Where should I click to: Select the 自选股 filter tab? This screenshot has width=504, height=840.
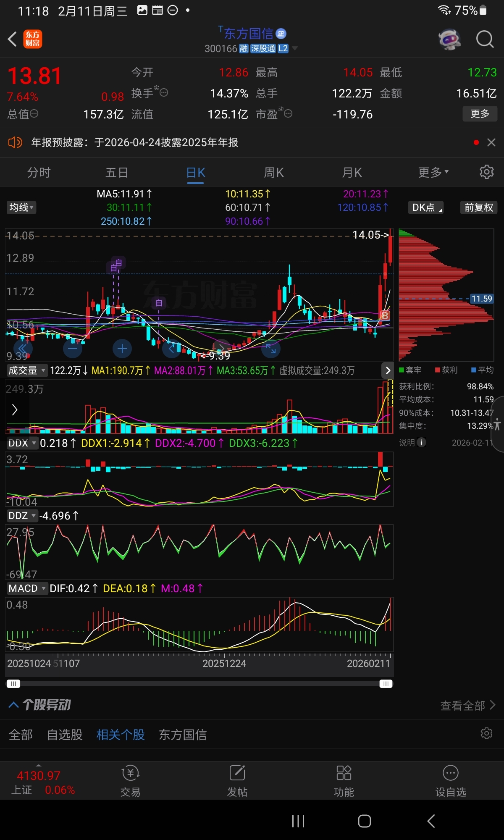pos(65,735)
